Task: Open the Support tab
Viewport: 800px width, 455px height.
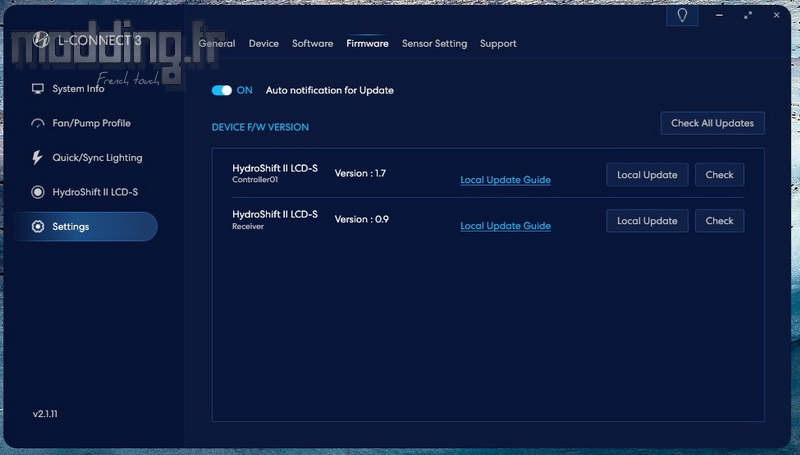Action: (498, 44)
